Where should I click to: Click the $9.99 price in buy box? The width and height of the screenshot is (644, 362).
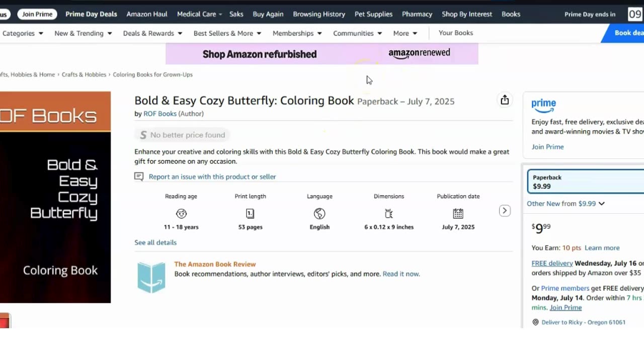[541, 228]
